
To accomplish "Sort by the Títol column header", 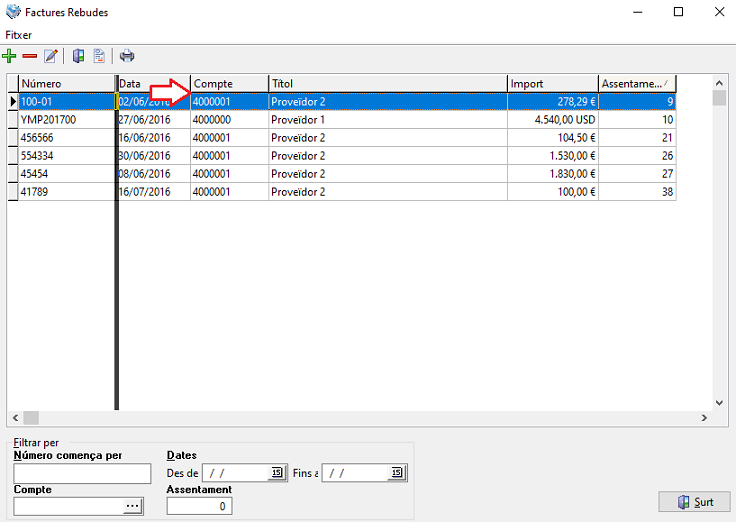I will [388, 84].
